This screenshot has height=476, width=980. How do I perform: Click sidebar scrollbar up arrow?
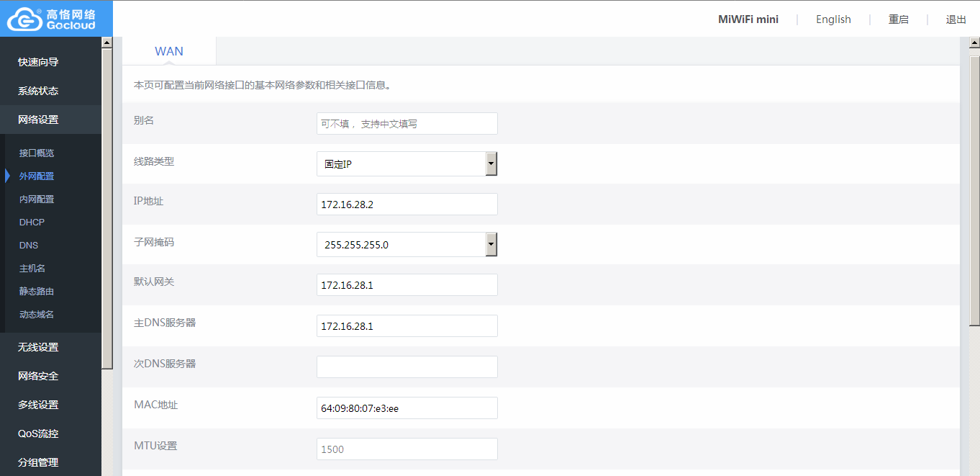click(x=107, y=42)
